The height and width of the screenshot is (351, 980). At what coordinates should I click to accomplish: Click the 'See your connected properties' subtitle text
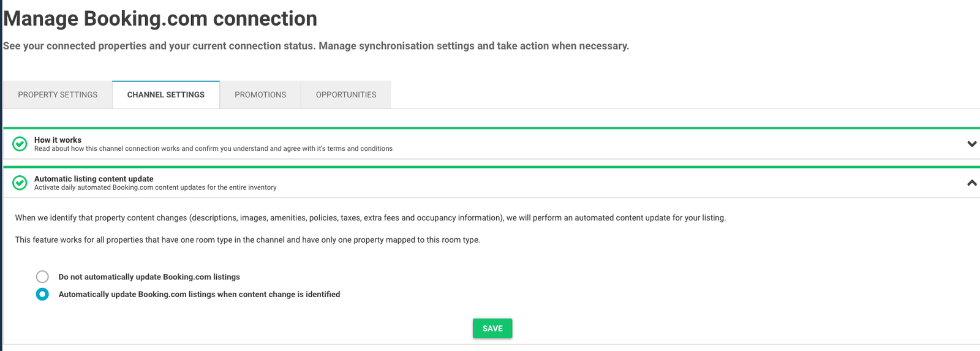coord(315,46)
